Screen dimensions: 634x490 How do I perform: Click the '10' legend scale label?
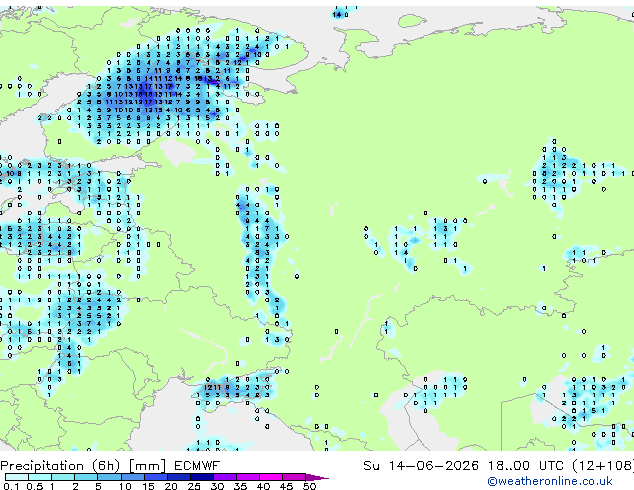125,486
